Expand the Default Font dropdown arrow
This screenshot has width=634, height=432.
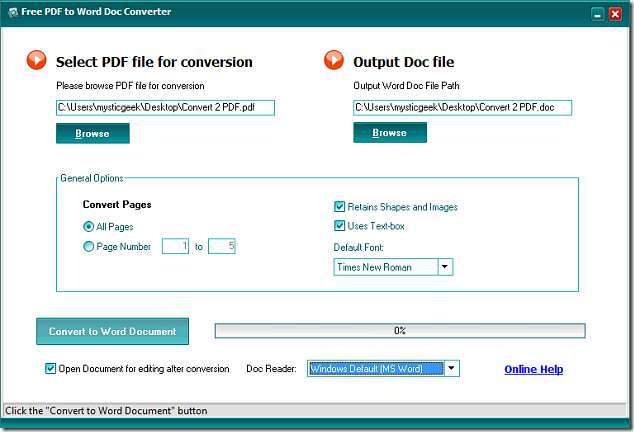(445, 267)
